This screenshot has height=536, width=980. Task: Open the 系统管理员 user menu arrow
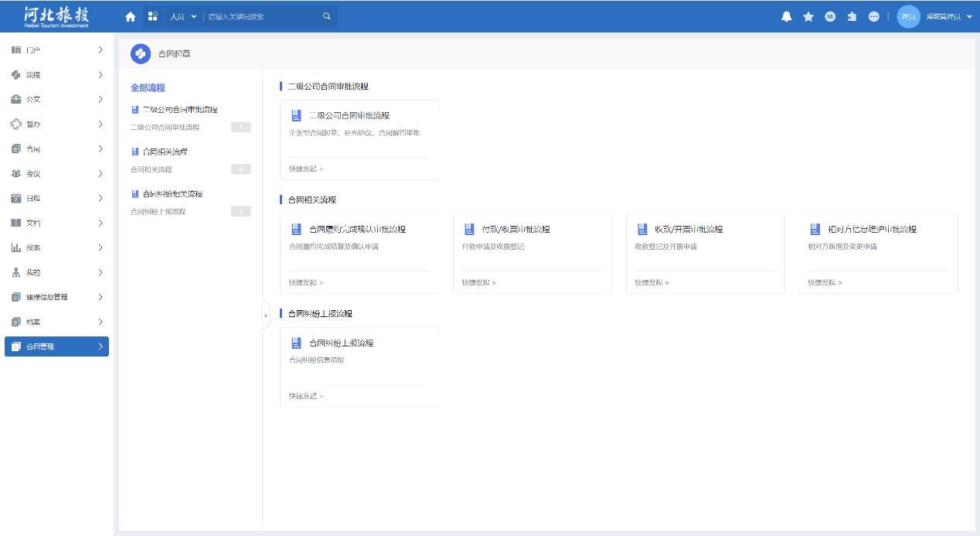click(x=969, y=16)
